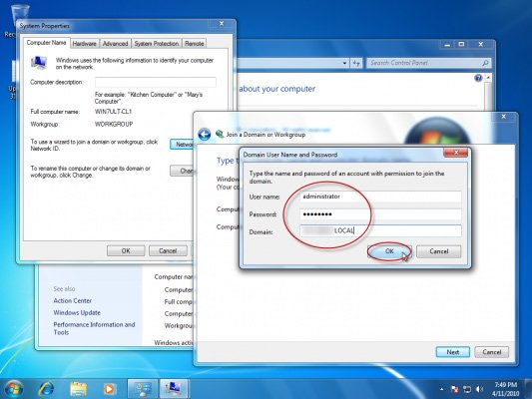Image resolution: width=532 pixels, height=399 pixels.
Task: Close the Join a Domain or Workgroup window
Action: click(504, 117)
